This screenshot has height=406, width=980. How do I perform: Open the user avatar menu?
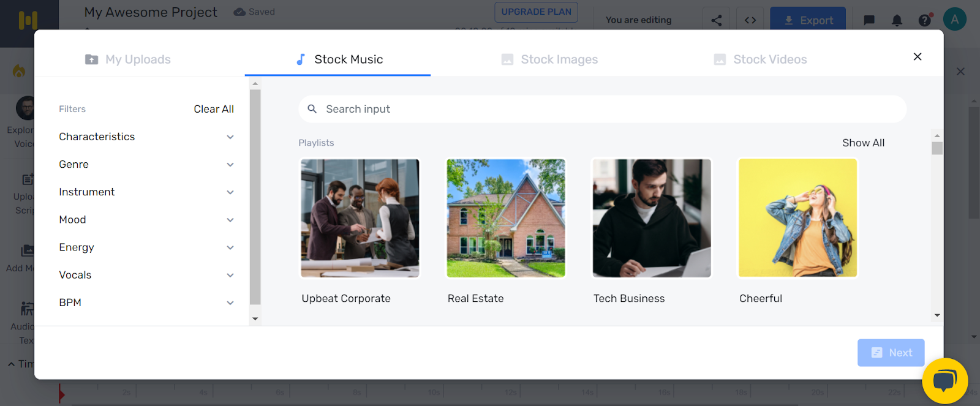[954, 20]
